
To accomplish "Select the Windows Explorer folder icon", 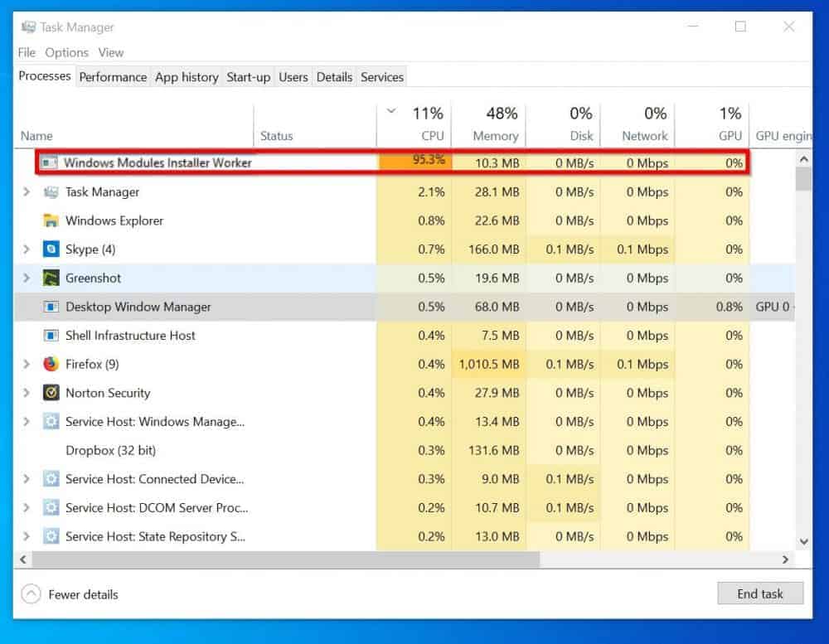I will pyautogui.click(x=50, y=220).
